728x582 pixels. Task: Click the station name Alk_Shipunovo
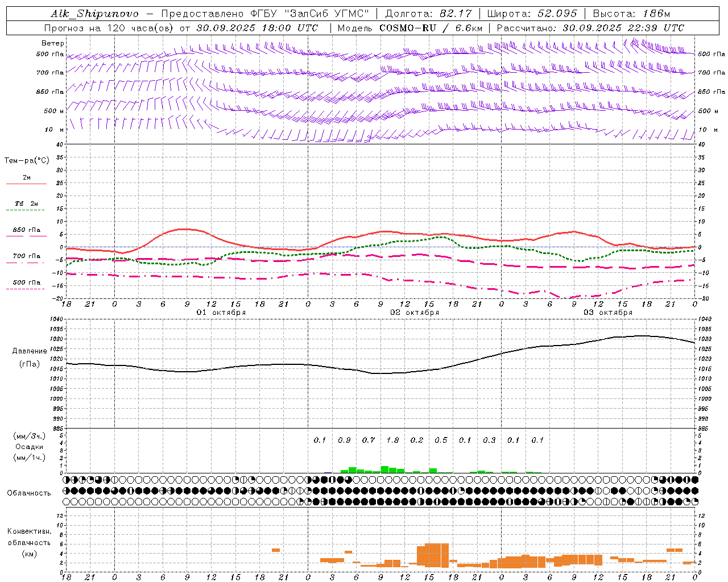94,14
